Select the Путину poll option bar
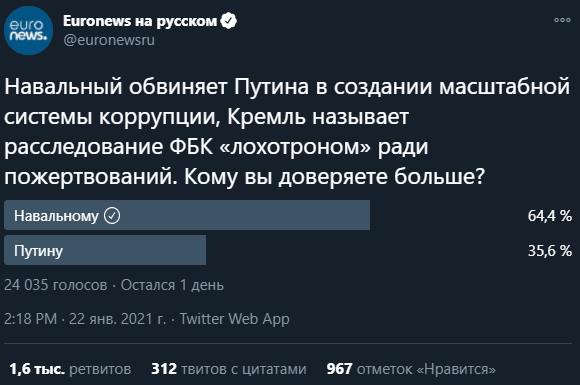Screen dimensions: 580x385 click(105, 250)
